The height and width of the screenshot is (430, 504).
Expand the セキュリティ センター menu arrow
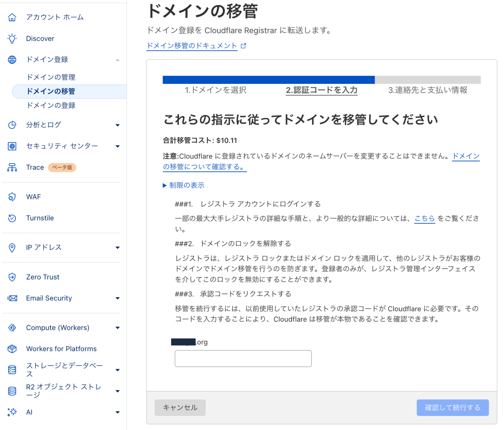[117, 147]
